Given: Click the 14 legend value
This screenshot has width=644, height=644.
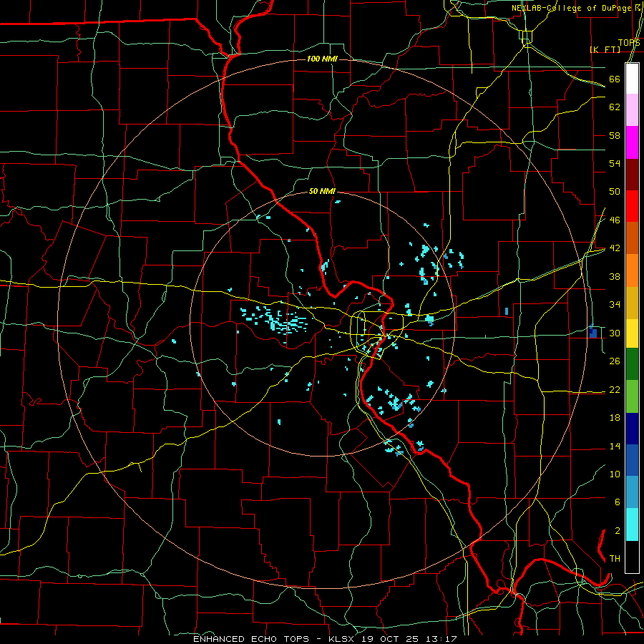Looking at the screenshot, I should (615, 446).
